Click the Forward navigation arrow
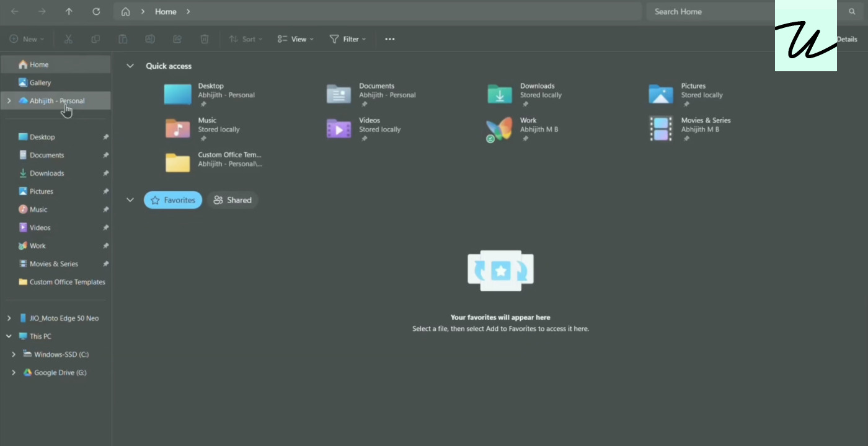This screenshot has width=868, height=446. [x=42, y=12]
